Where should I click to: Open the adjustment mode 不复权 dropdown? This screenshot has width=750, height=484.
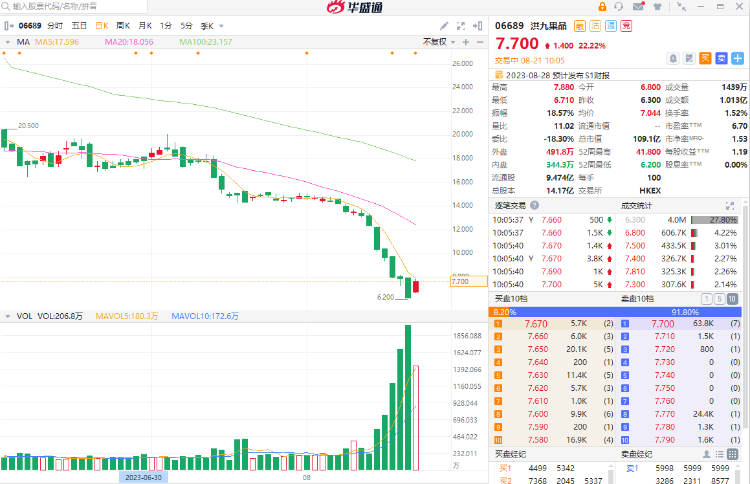pos(439,42)
